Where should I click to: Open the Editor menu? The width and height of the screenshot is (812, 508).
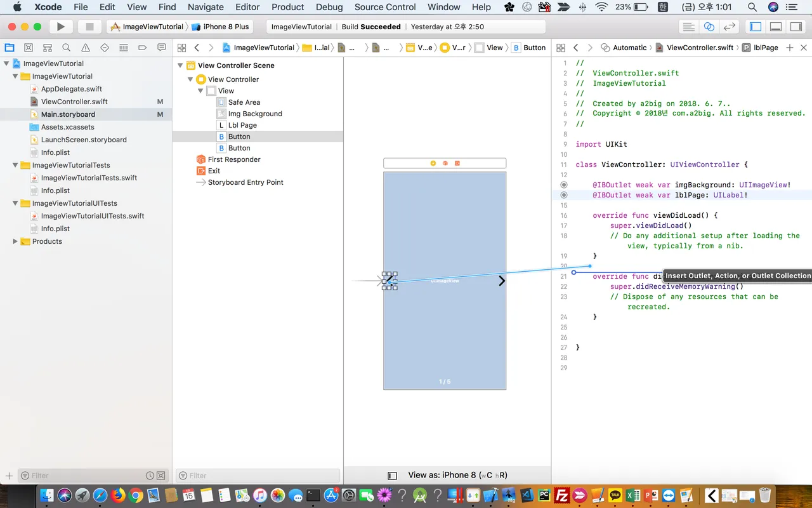pos(247,7)
